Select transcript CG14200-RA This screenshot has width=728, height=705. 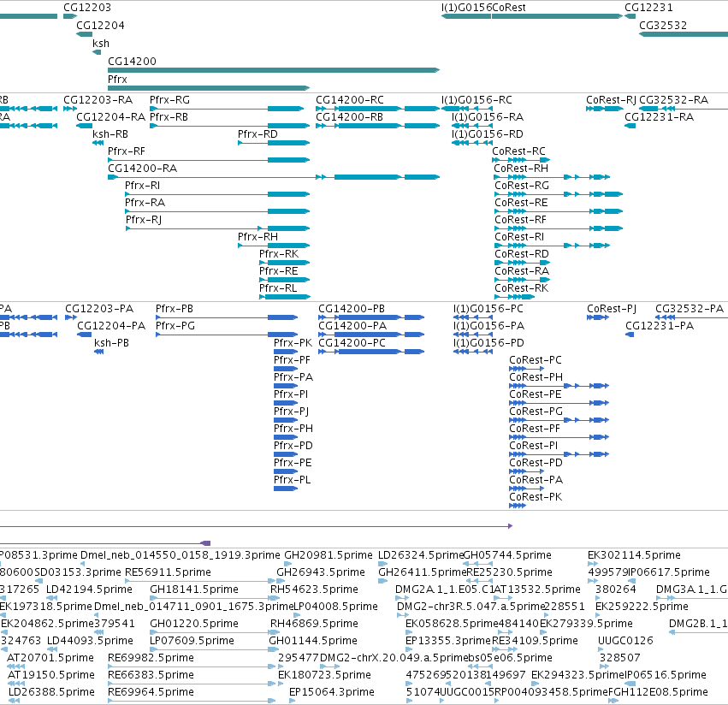coord(274,177)
